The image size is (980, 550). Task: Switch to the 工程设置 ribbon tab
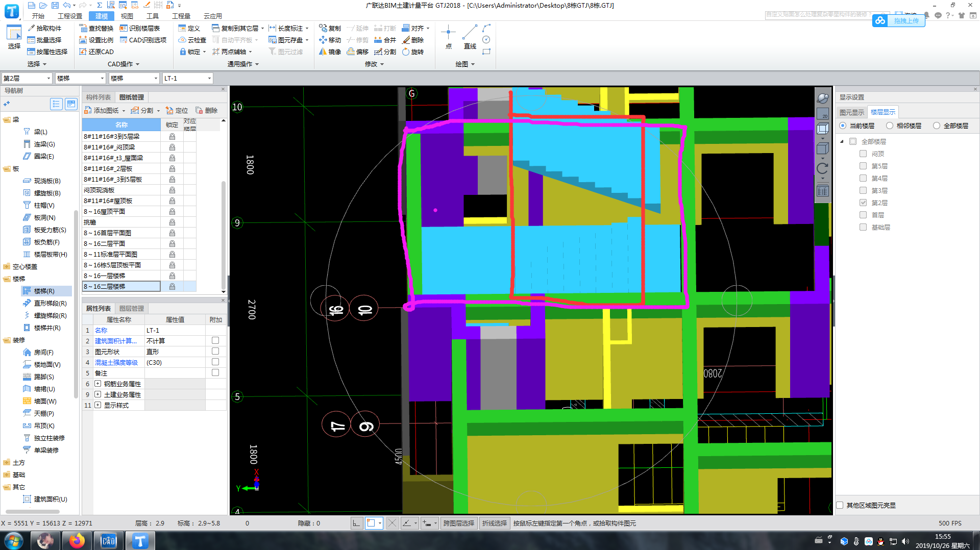point(70,16)
